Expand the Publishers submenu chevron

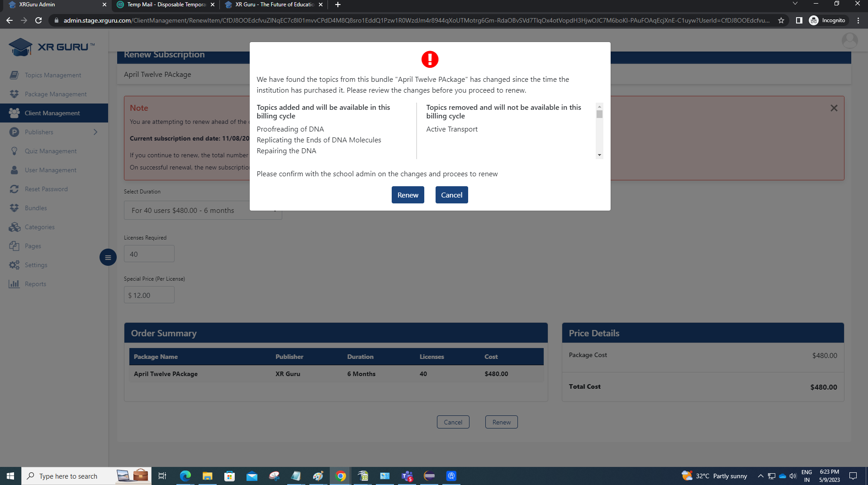click(95, 132)
